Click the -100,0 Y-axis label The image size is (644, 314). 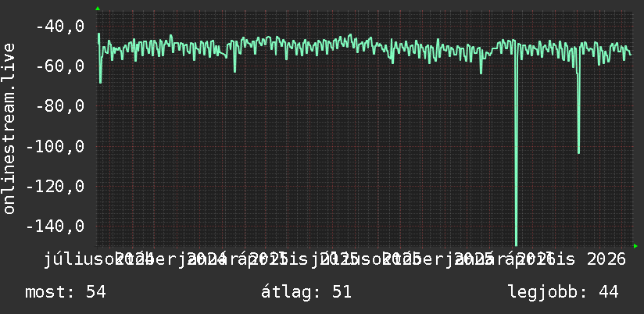(x=55, y=147)
